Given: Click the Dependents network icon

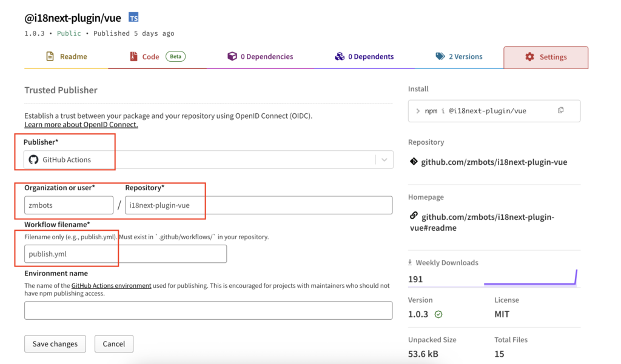Looking at the screenshot, I should tap(339, 56).
